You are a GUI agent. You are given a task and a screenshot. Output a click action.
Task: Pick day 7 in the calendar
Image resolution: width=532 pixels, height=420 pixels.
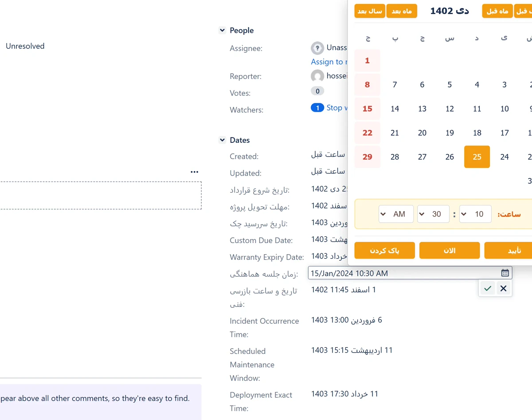(395, 85)
